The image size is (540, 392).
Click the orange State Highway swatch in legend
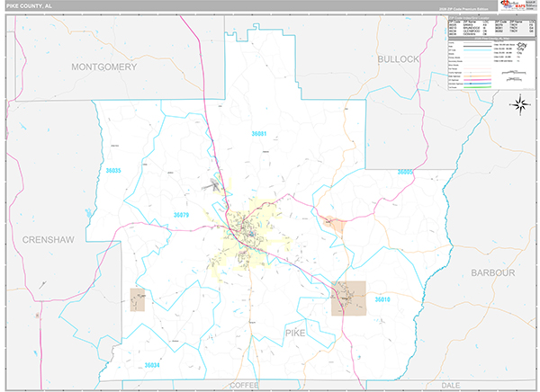[x=477, y=76]
